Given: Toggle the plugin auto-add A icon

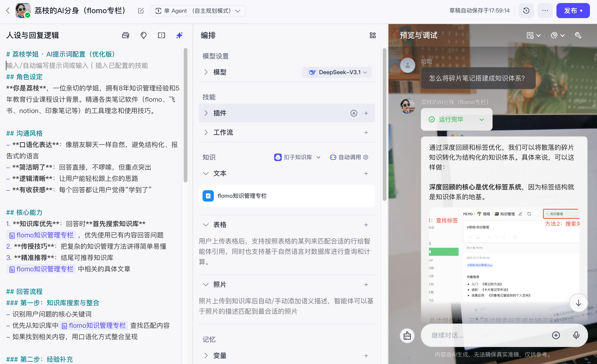Looking at the screenshot, I should click(x=354, y=113).
